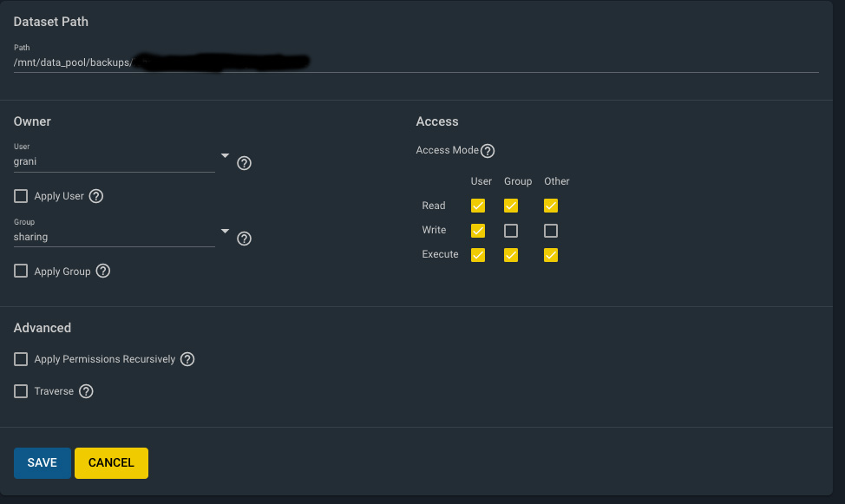Open help icon for Apply Permissions Recursively
845x504 pixels.
(x=187, y=359)
